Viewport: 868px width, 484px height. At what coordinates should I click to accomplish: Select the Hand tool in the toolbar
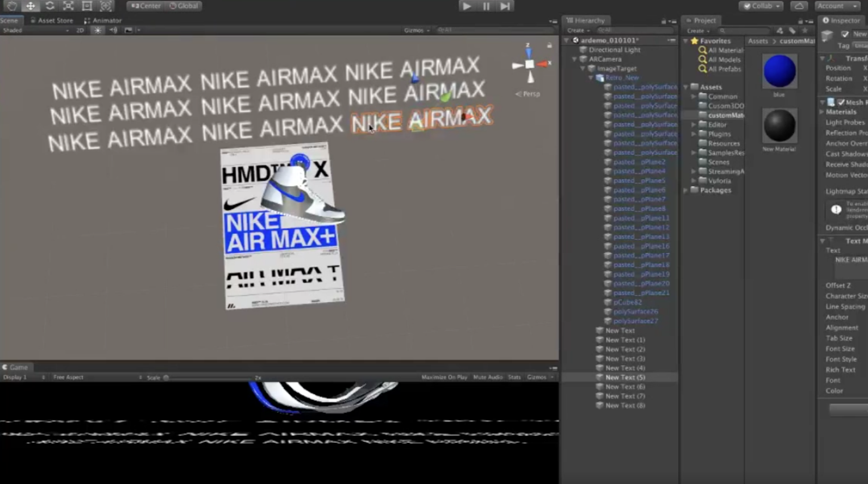pyautogui.click(x=11, y=6)
